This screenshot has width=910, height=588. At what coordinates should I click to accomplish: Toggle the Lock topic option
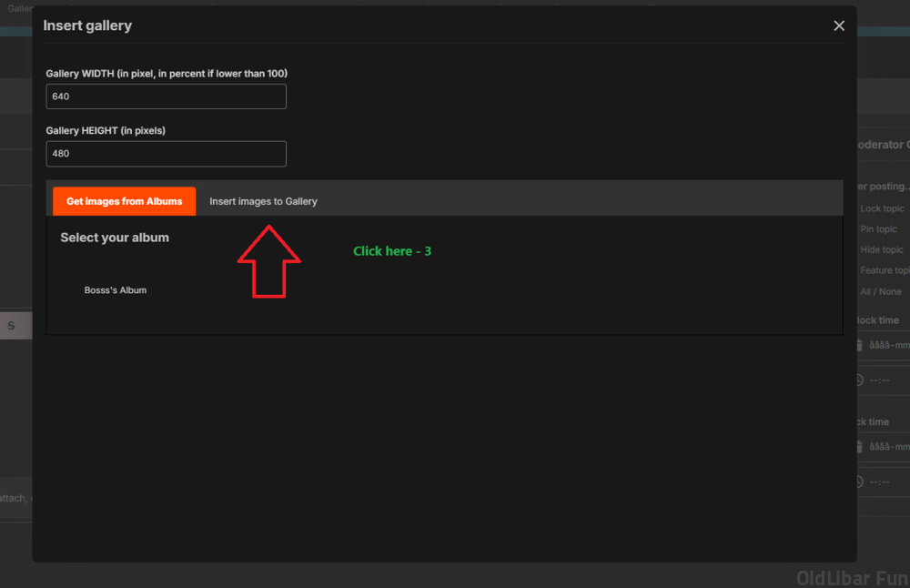(882, 208)
